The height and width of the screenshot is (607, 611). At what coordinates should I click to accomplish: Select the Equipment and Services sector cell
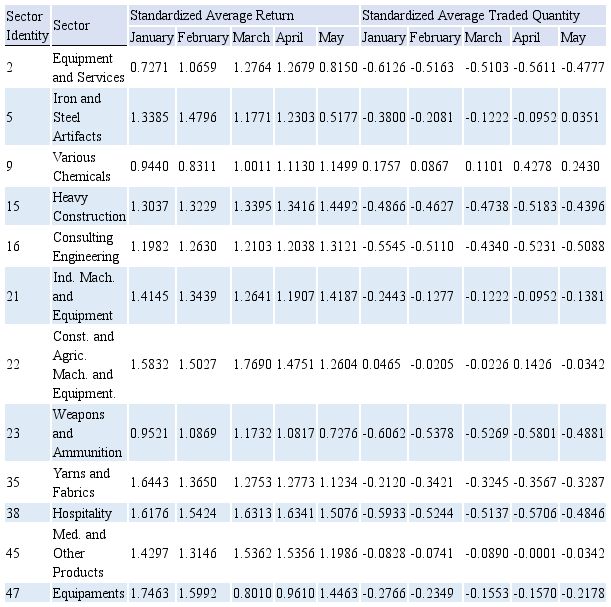pyautogui.click(x=88, y=67)
